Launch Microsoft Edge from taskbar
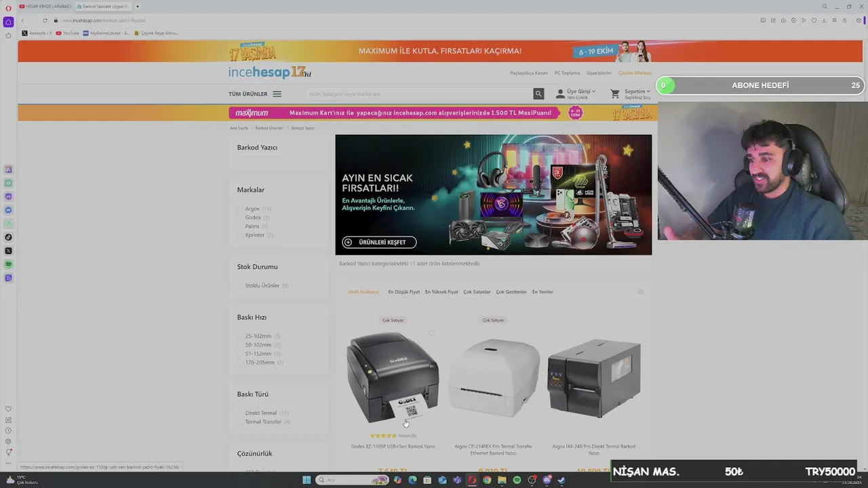868x488 pixels. click(412, 480)
